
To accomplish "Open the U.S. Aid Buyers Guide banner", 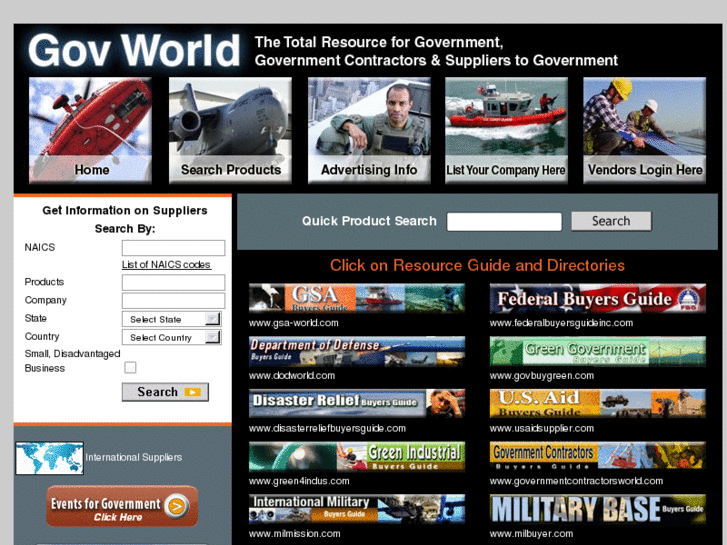I will click(598, 404).
